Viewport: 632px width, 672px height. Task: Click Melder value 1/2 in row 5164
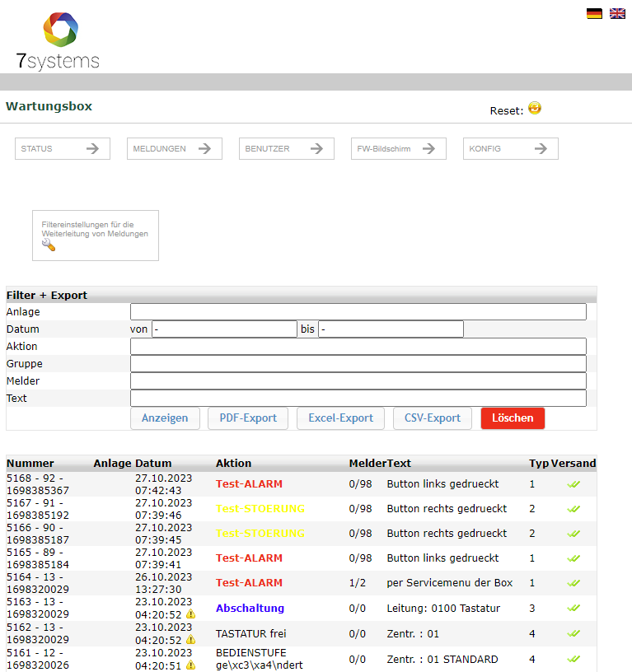click(357, 583)
